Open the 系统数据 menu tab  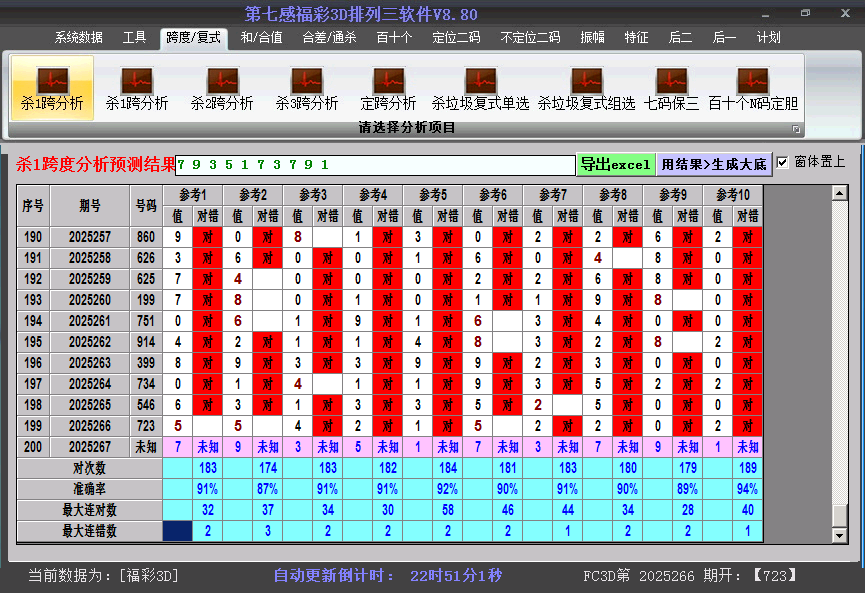click(79, 38)
